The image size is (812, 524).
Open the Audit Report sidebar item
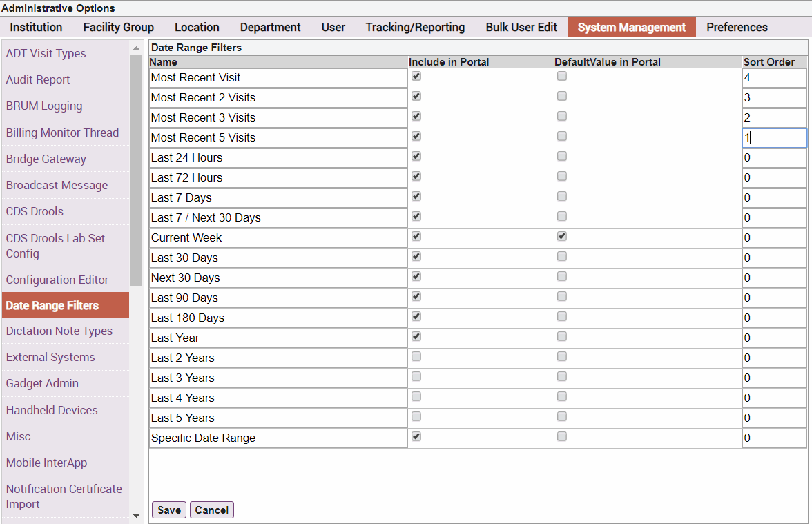click(65, 80)
